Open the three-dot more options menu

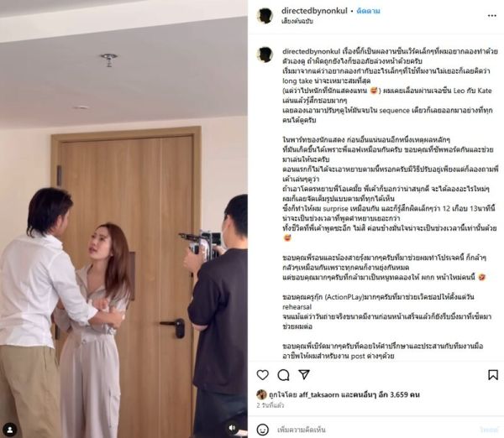tap(491, 16)
